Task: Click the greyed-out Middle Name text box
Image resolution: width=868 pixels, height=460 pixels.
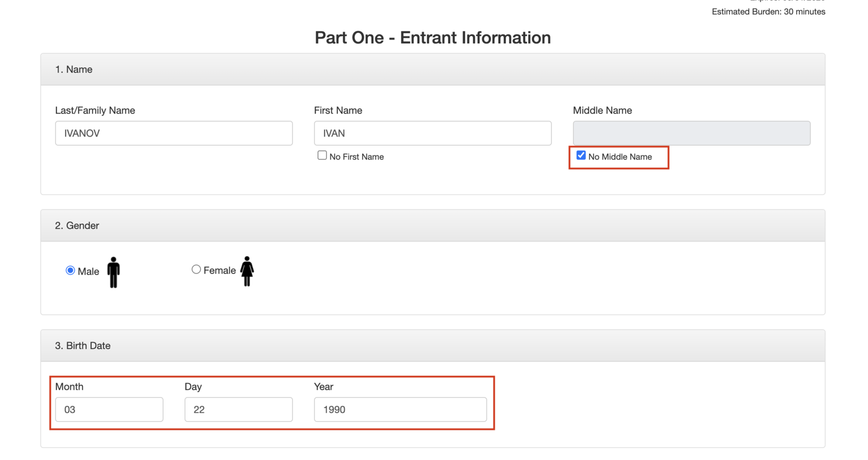Action: tap(691, 133)
